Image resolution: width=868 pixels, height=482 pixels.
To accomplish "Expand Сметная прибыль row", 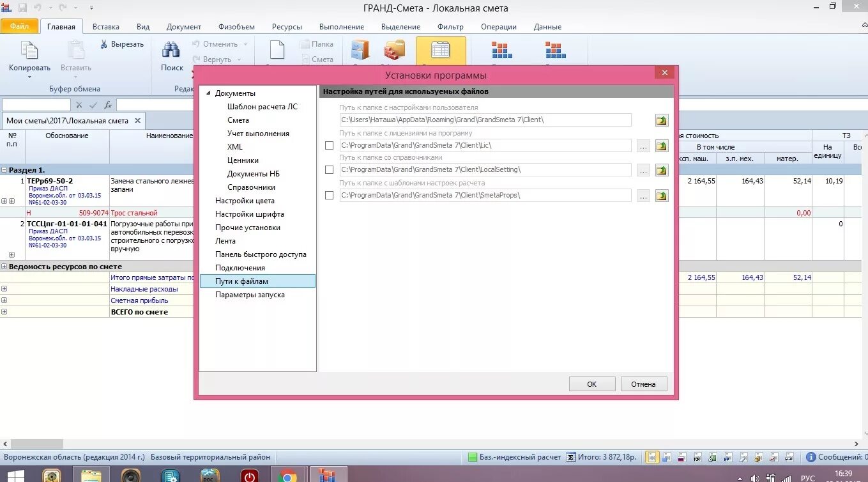I will point(4,300).
